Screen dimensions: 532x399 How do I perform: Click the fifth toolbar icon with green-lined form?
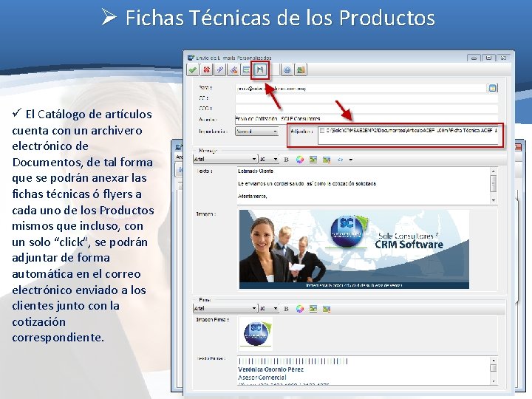pos(246,70)
